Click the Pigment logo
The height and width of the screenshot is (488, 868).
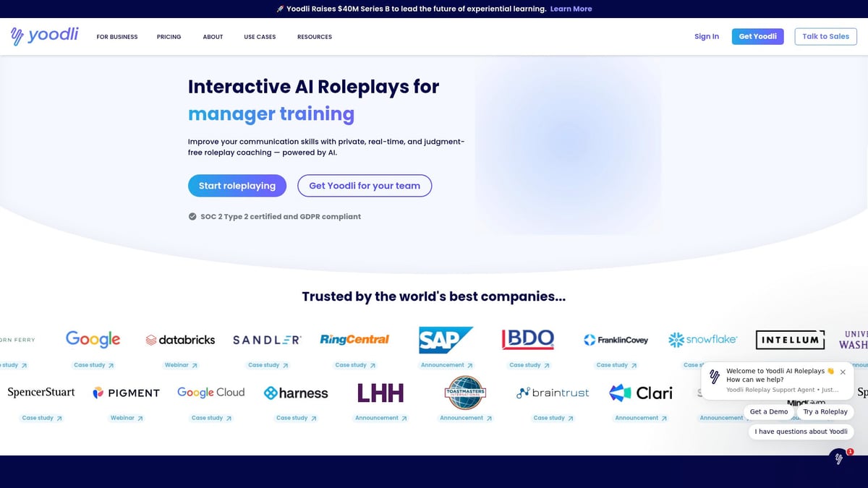126,392
